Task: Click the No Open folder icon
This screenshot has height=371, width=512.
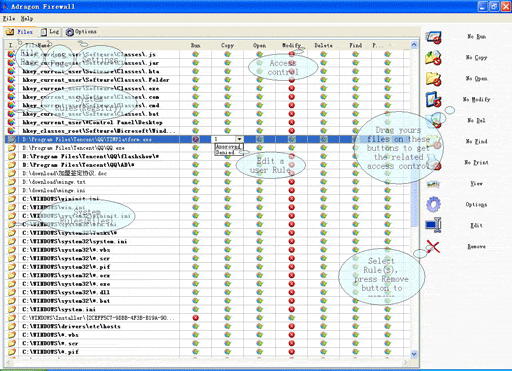Action: [433, 79]
